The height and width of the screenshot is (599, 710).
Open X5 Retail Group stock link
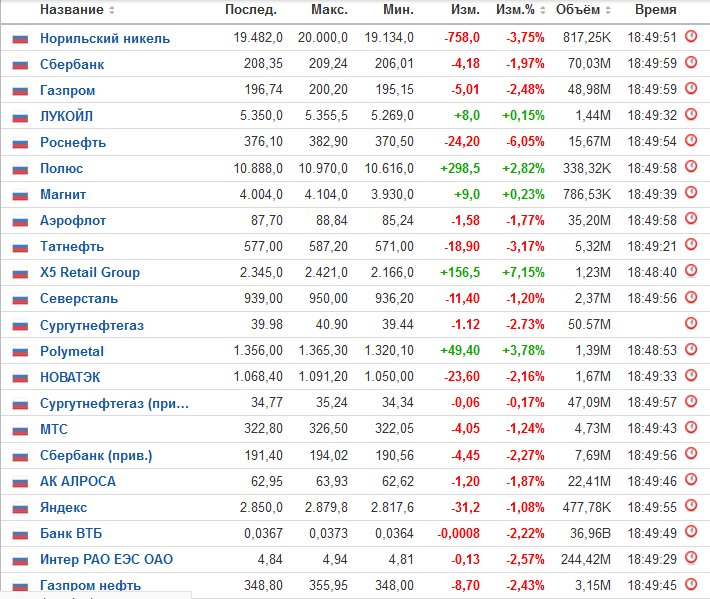coord(90,273)
